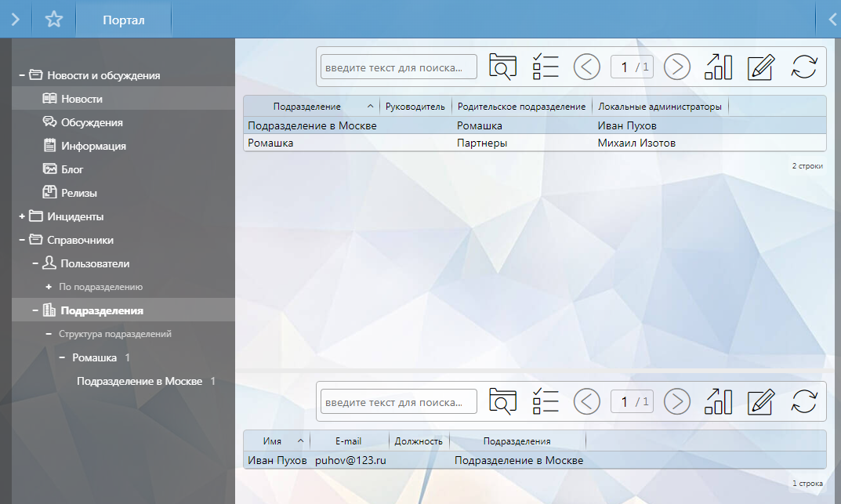This screenshot has height=504, width=841.
Task: Click the edit pencil icon in bottom toolbar
Action: 760,401
